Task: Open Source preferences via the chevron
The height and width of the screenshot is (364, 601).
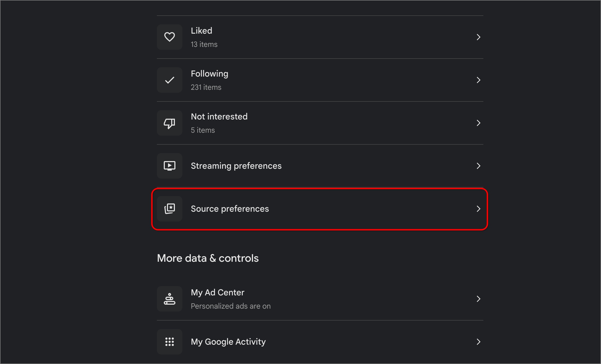Action: (x=478, y=209)
